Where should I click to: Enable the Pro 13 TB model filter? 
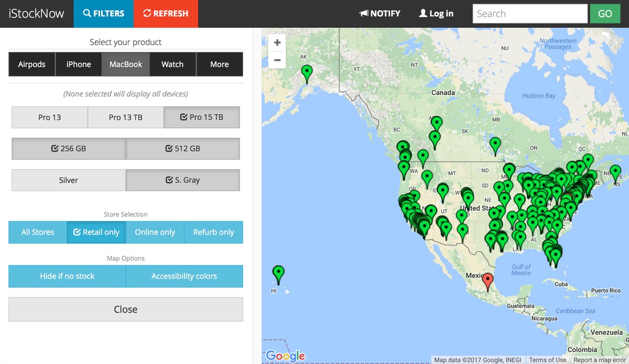coord(126,117)
